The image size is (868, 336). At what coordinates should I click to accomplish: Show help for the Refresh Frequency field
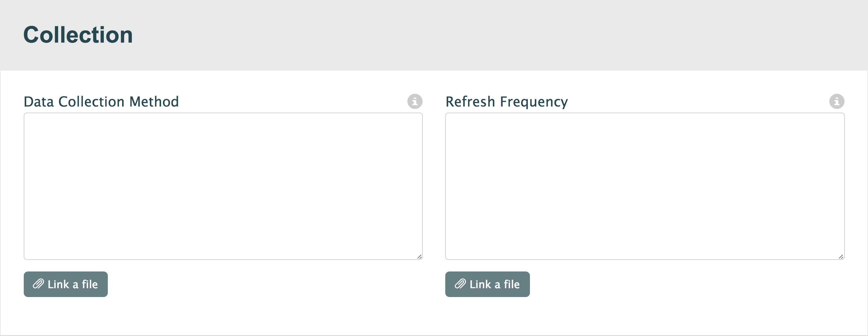coord(836,101)
